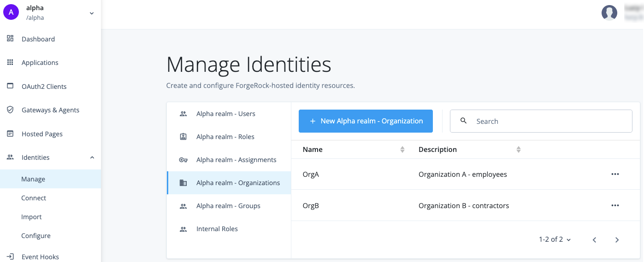Image resolution: width=644 pixels, height=262 pixels.
Task: Click the Alpha realm - Groups icon
Action: coord(183,206)
